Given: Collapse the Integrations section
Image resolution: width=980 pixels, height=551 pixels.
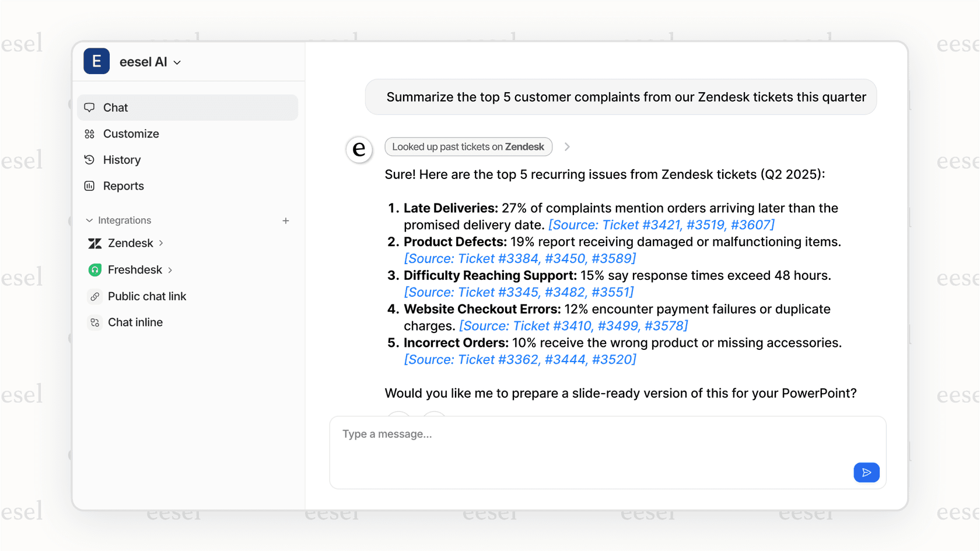Looking at the screenshot, I should [x=89, y=220].
